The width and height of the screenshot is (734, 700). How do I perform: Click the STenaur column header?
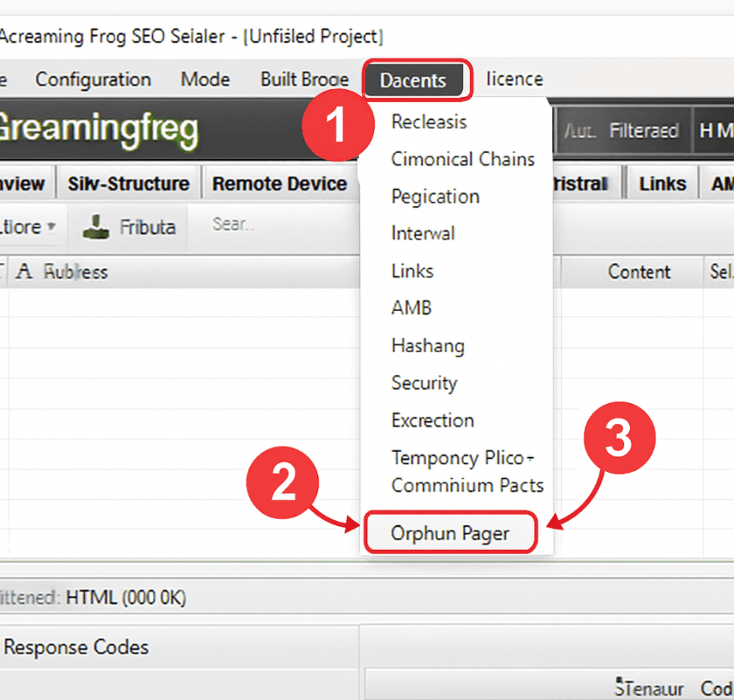(648, 689)
